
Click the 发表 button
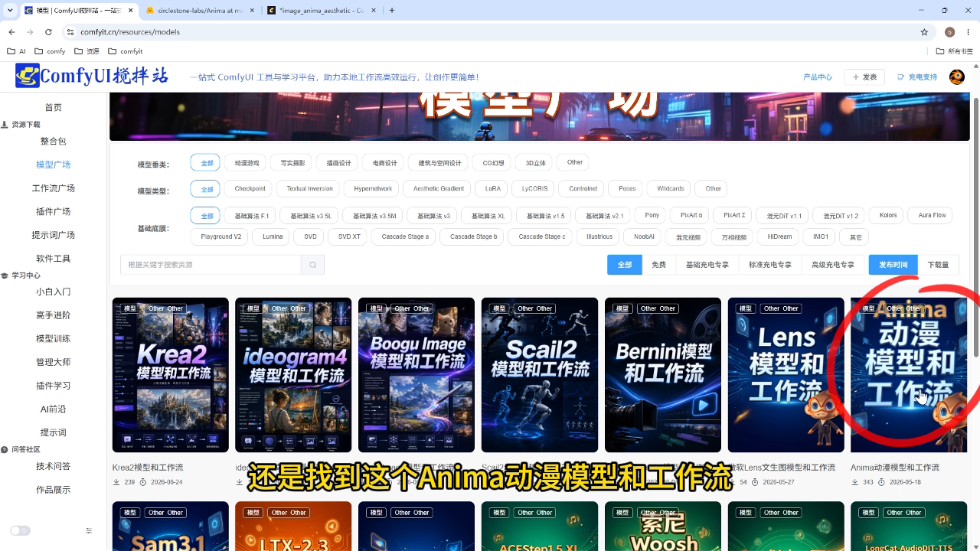pos(864,77)
